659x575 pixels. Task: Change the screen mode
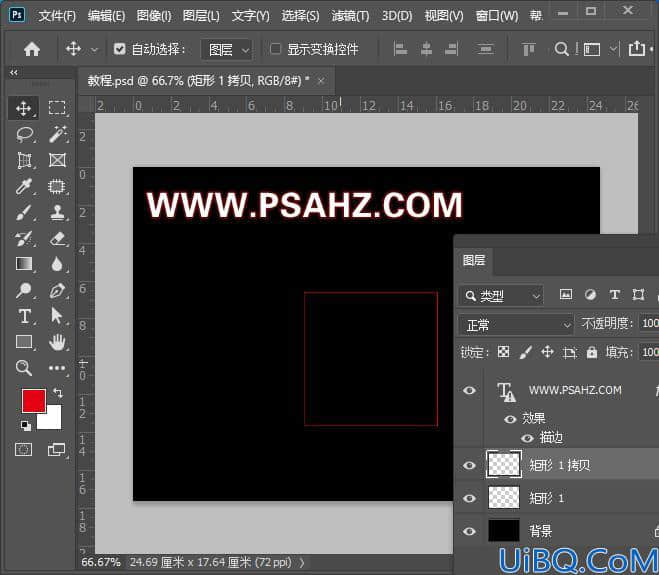coord(57,449)
